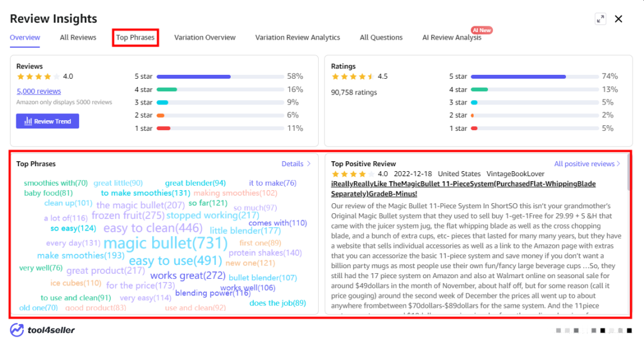Open the iReallyReallyLike review title link
This screenshot has height=343, width=644.
[x=464, y=189]
